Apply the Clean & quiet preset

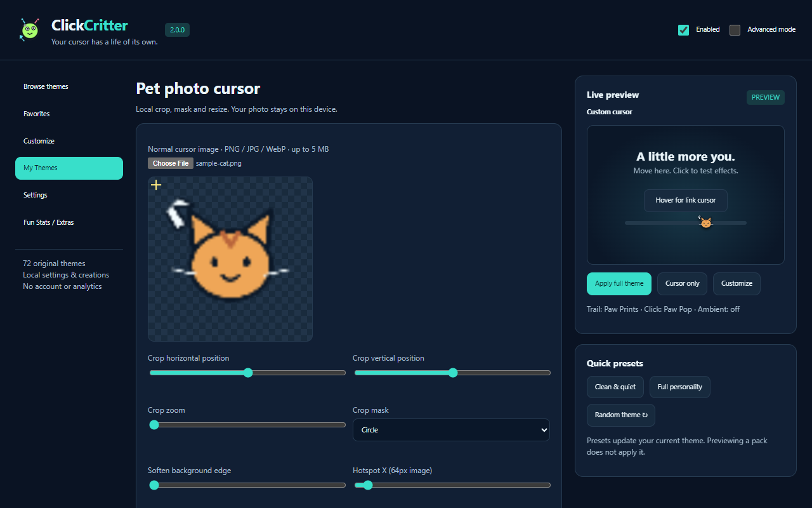point(615,387)
